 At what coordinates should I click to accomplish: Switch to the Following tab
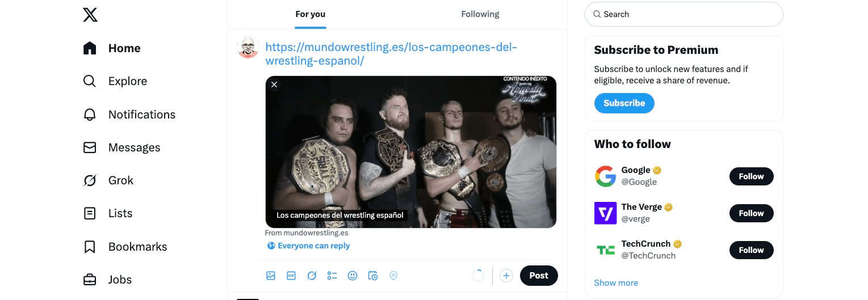[x=480, y=14]
